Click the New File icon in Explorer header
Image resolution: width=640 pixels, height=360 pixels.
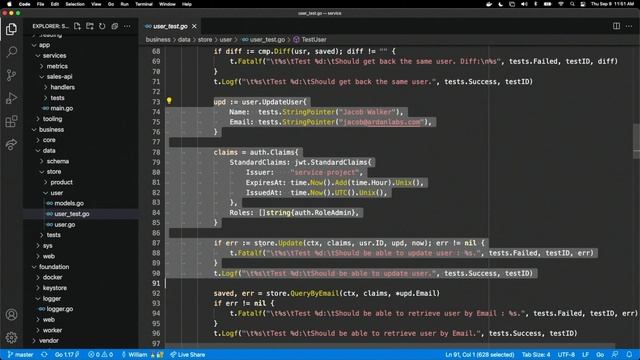coord(77,26)
